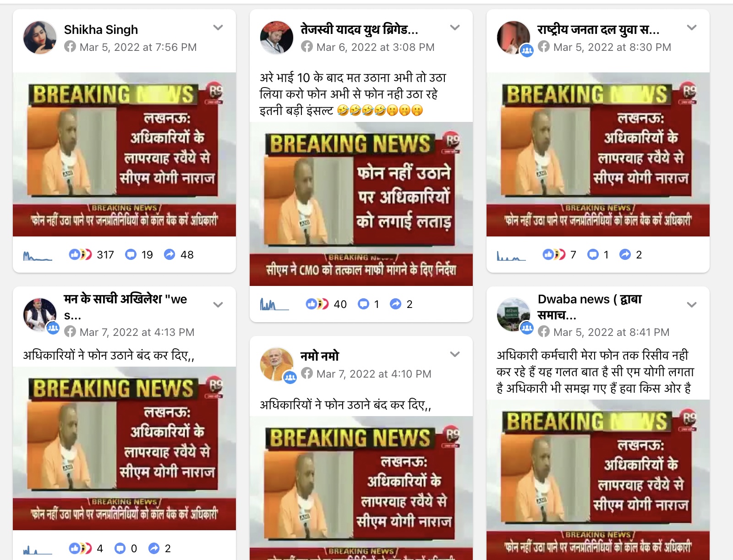Viewport: 733px width, 560px height.
Task: Click Mar 5, 2022 at 7:56 PM timestamp
Action: pos(138,47)
